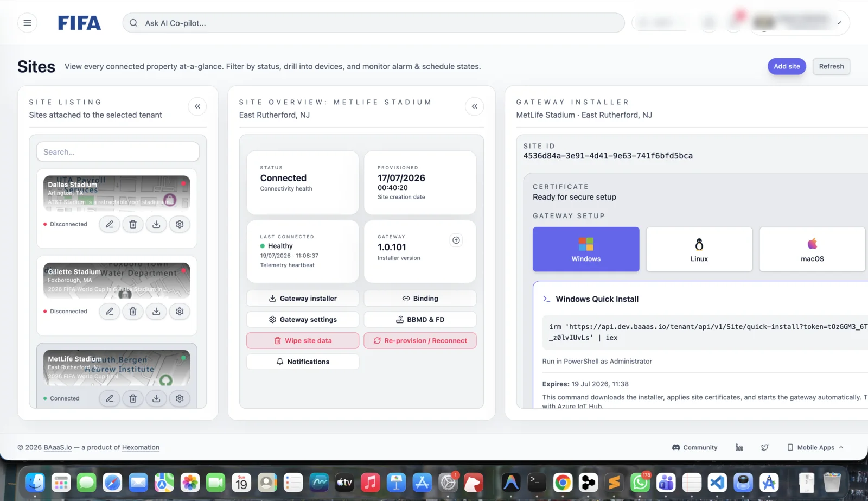Edit the Dallas Stadium site
868x501 pixels.
pos(110,224)
